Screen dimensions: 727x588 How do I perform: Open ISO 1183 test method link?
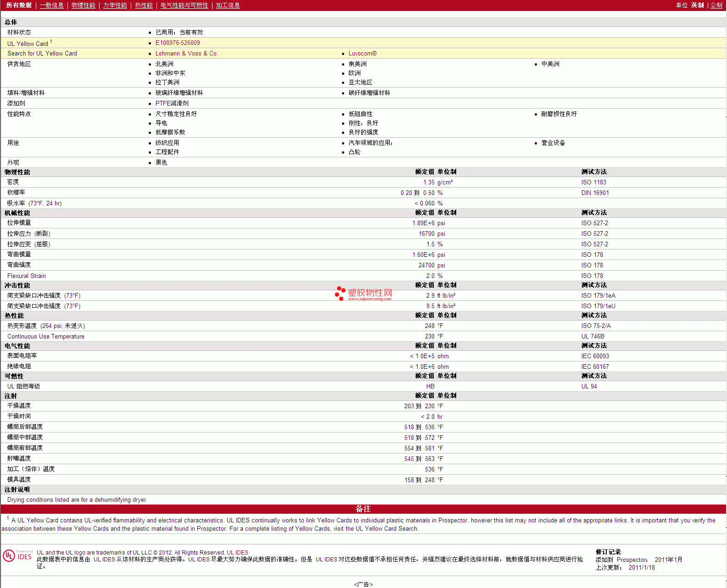pyautogui.click(x=593, y=182)
